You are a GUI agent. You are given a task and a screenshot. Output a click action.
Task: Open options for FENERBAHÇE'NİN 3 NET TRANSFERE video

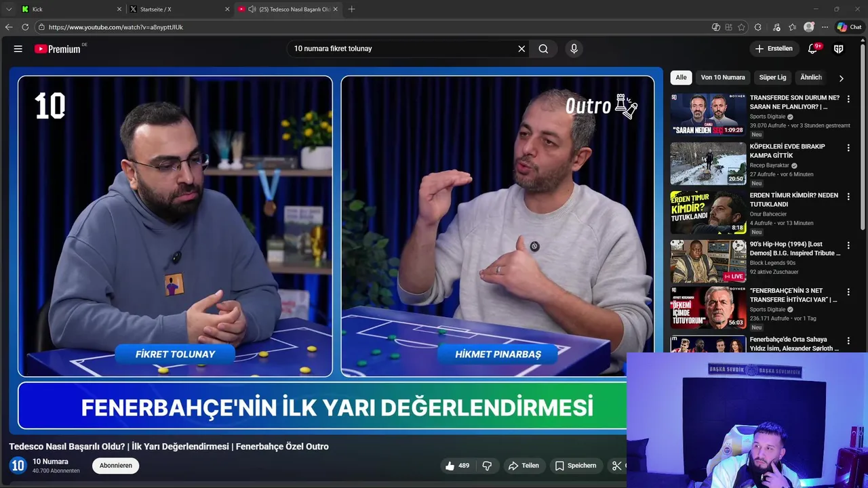click(848, 292)
